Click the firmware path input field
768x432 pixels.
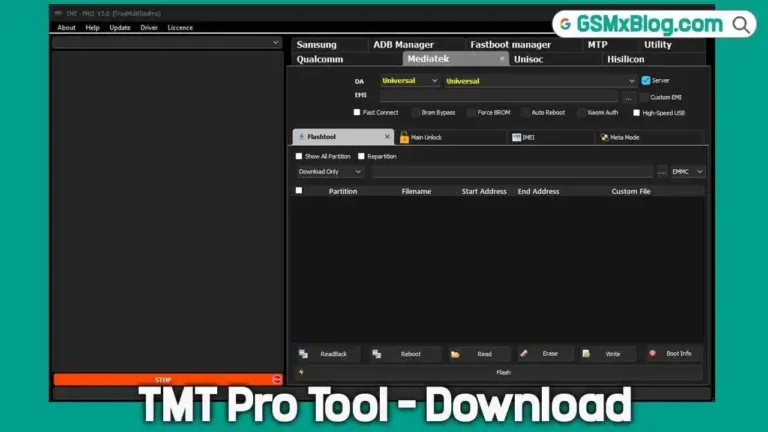512,171
